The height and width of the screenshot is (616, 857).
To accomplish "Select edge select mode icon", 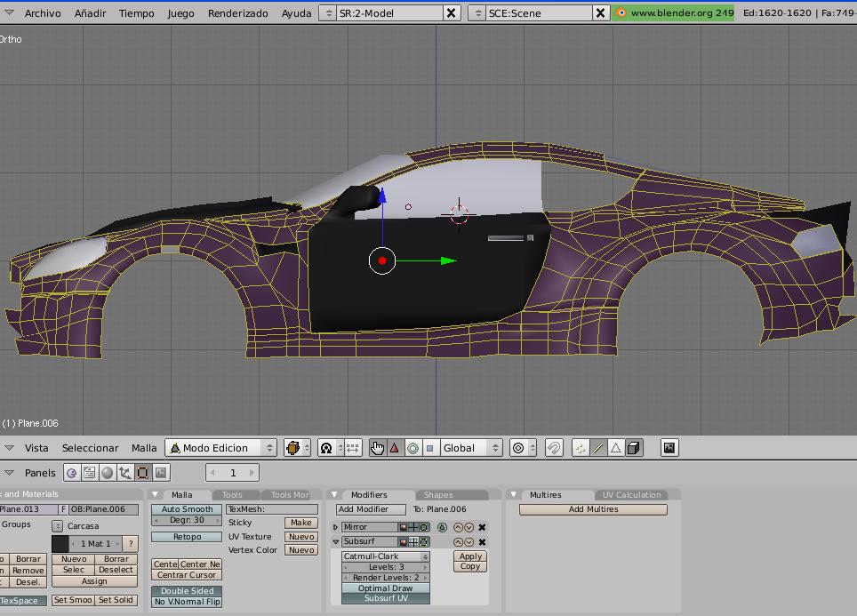I will 598,448.
